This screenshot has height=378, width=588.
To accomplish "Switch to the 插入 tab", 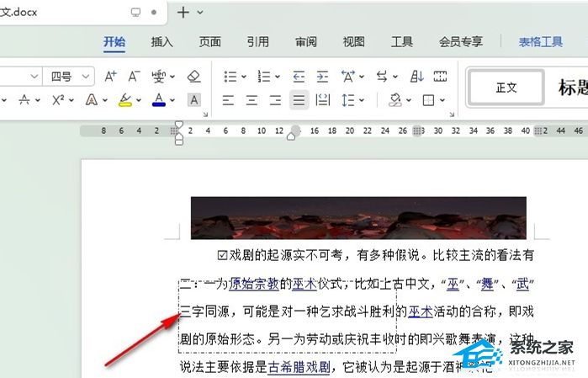I will point(162,41).
